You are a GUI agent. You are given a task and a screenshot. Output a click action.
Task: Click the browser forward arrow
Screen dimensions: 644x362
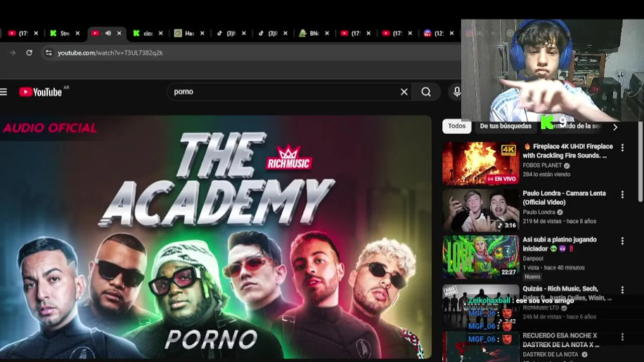[13, 53]
